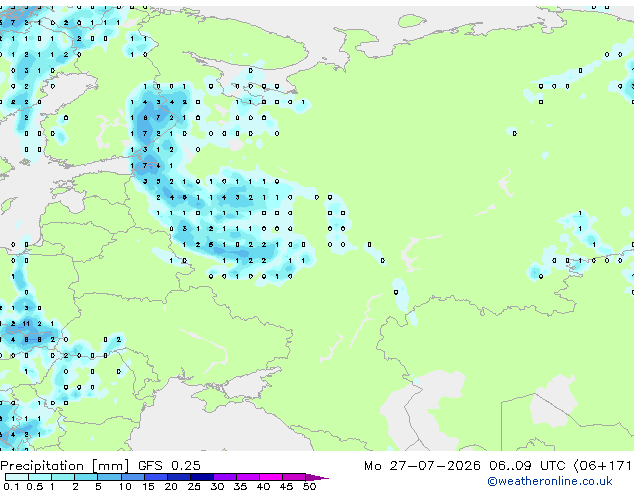Image resolution: width=634 pixels, height=490 pixels.
Task: Click the '10' legend scale label
Action: click(125, 486)
